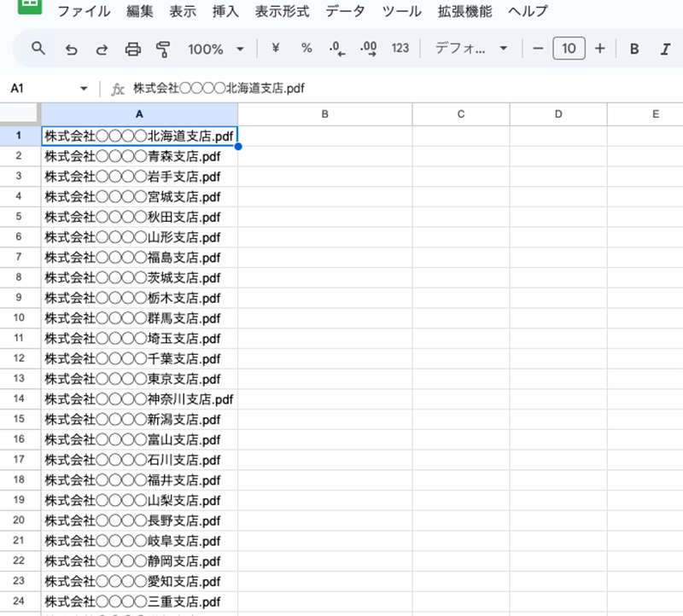Click the 123 number format button
The image size is (683, 616).
(400, 49)
